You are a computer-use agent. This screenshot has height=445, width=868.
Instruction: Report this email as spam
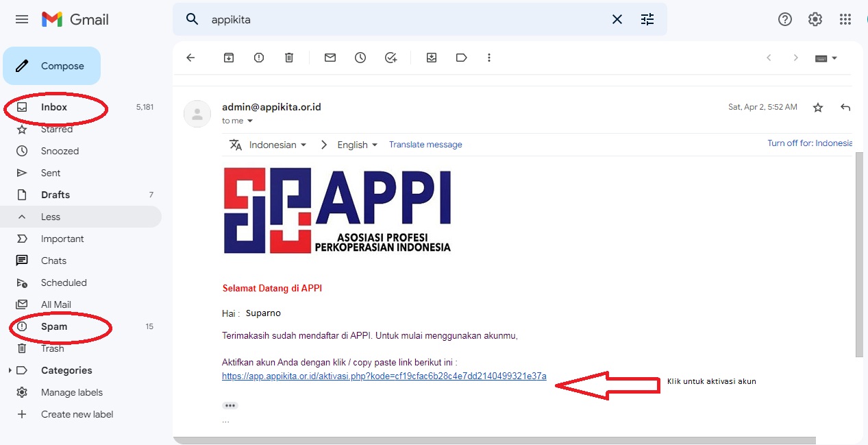[x=259, y=58]
